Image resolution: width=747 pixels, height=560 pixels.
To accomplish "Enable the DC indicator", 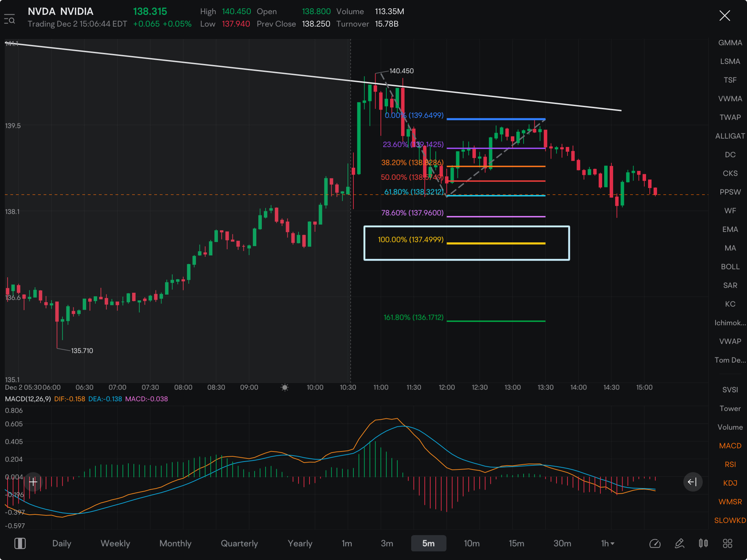I will tap(730, 155).
